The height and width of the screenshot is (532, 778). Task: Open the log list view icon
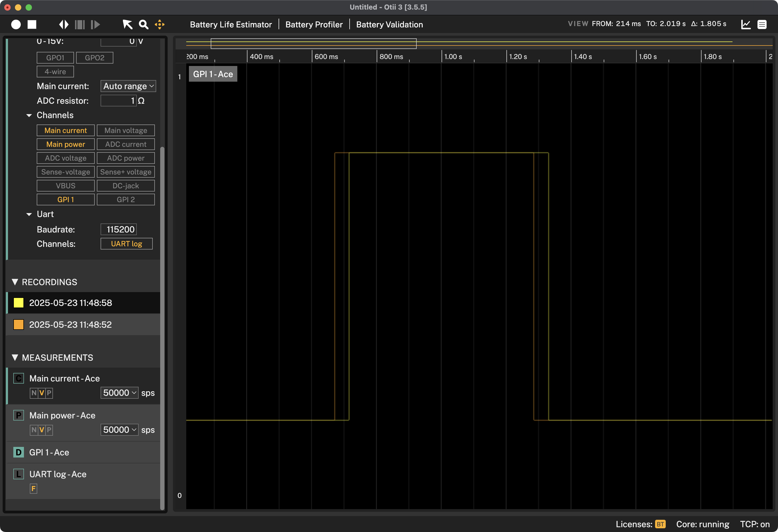tap(762, 24)
